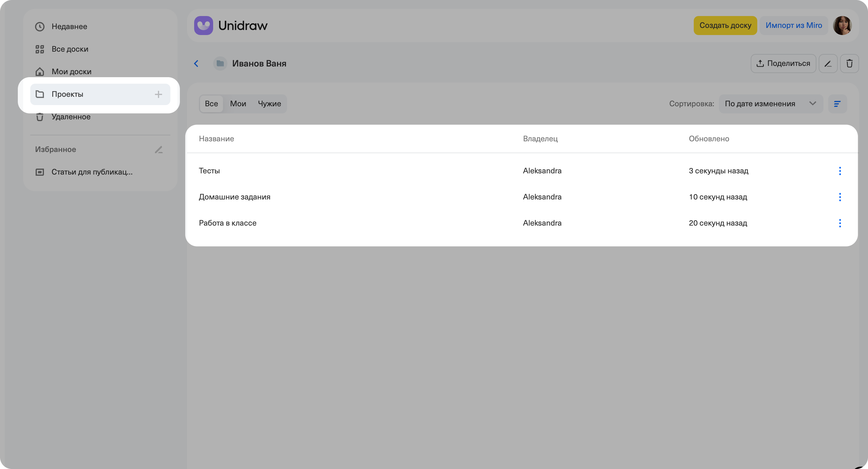
Task: Open Мои доски using the home icon
Action: (x=40, y=71)
